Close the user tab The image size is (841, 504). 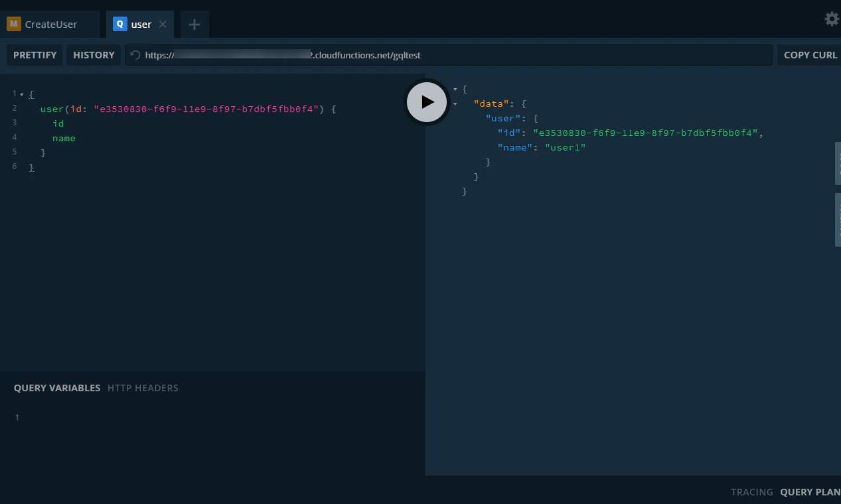(x=163, y=25)
